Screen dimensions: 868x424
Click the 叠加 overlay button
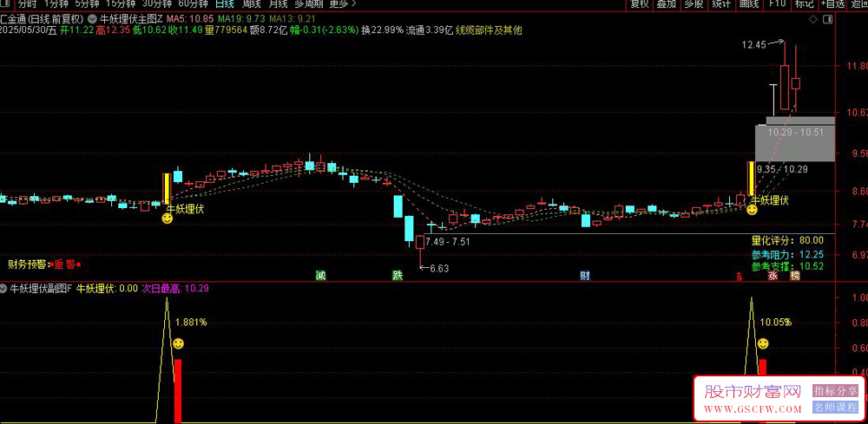tap(667, 3)
